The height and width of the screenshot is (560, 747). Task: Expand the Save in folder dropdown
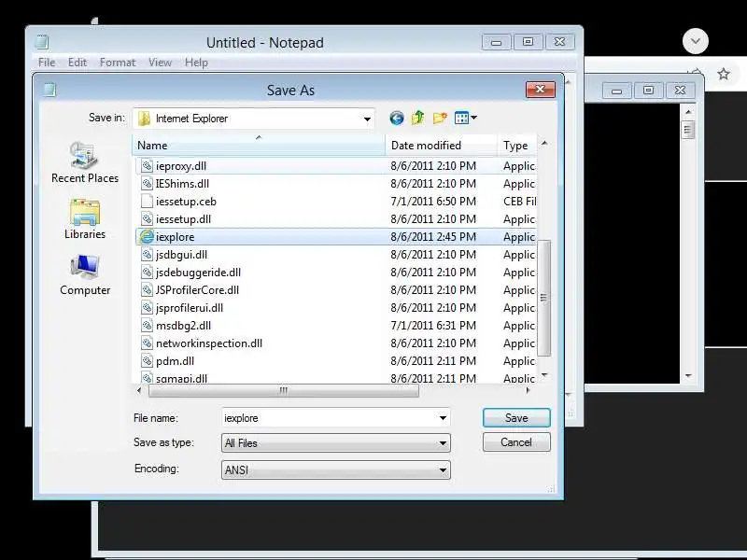point(367,119)
